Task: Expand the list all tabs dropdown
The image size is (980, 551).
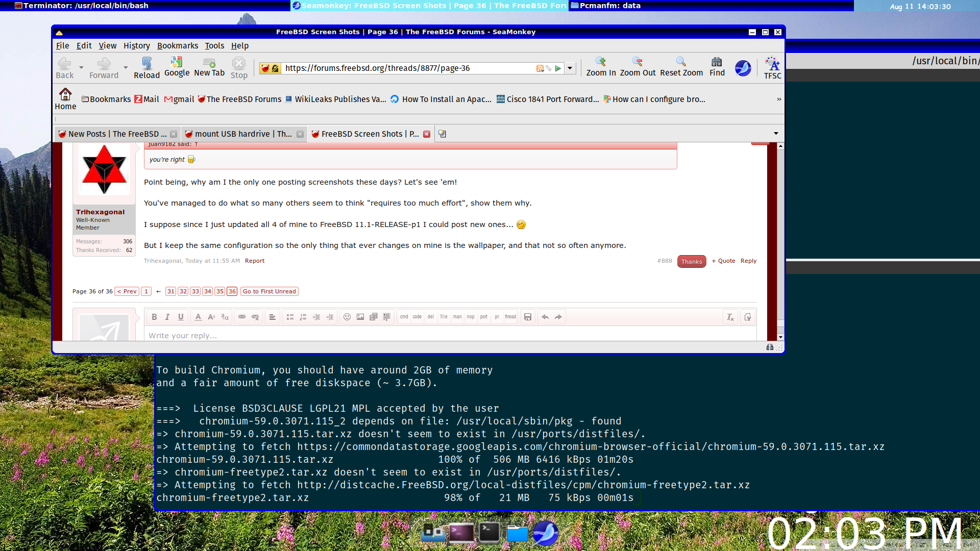Action: (x=776, y=134)
